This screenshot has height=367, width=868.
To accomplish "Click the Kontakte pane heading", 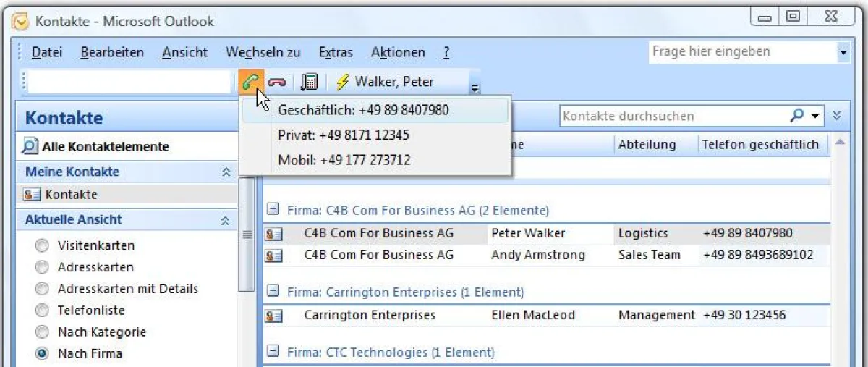I will 64,118.
